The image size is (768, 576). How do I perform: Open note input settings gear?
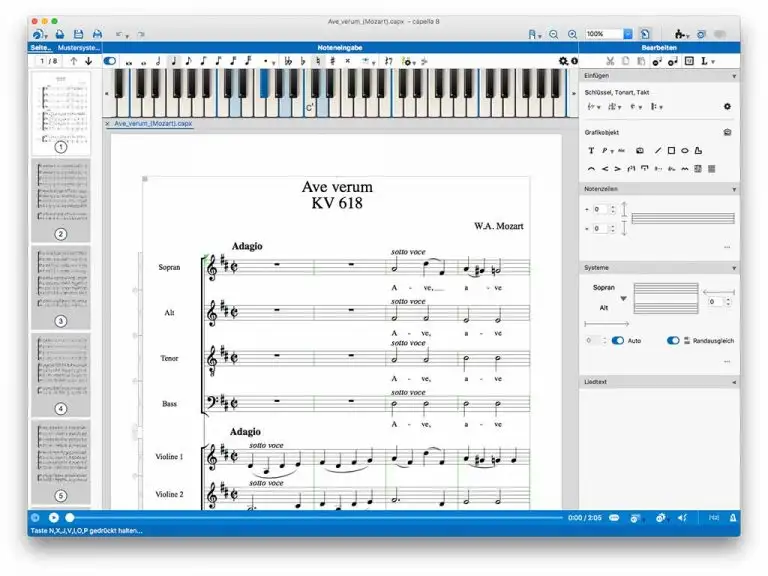(x=563, y=61)
